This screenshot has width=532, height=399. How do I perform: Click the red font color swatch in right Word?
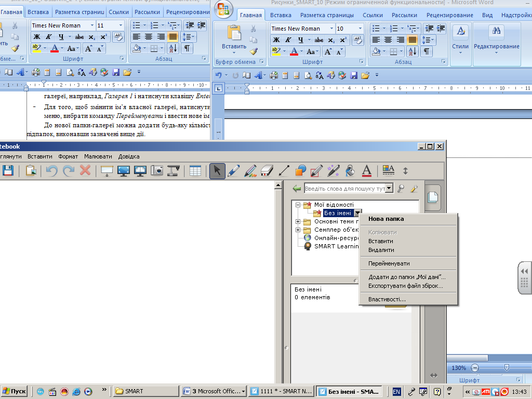click(x=294, y=51)
